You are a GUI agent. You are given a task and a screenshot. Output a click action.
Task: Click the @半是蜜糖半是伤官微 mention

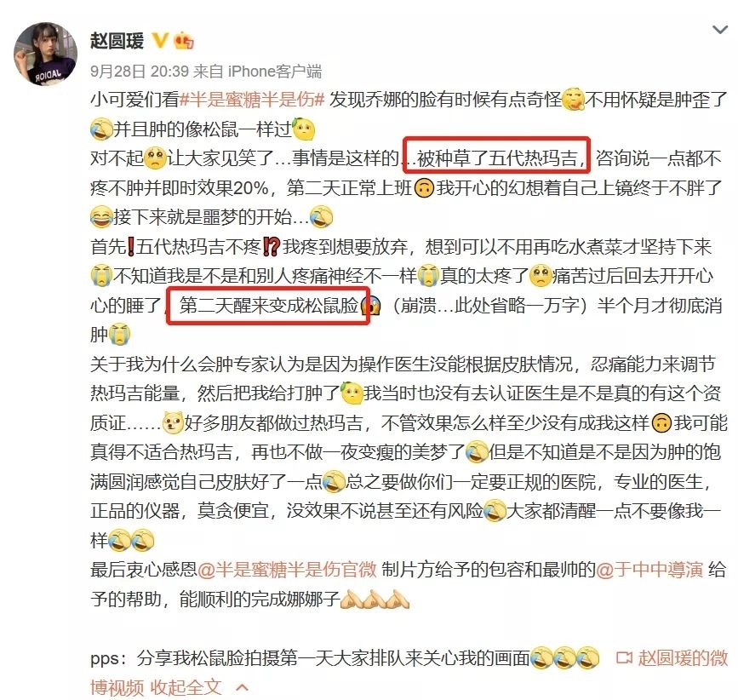click(287, 569)
